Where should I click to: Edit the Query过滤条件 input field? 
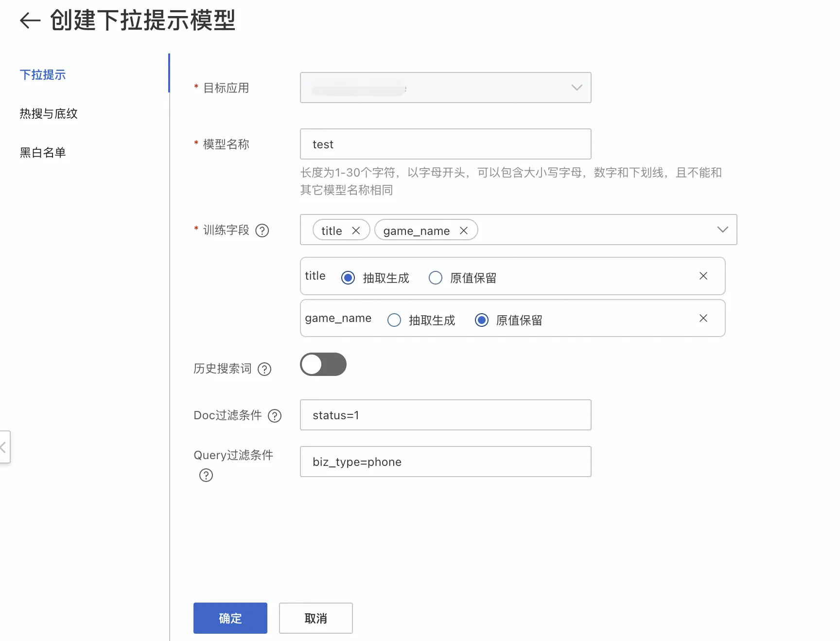pos(445,462)
